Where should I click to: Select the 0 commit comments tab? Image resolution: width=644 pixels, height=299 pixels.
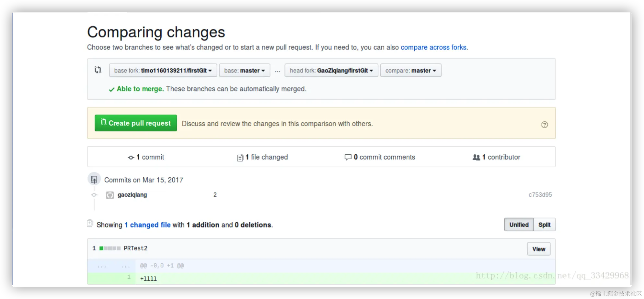click(x=380, y=157)
